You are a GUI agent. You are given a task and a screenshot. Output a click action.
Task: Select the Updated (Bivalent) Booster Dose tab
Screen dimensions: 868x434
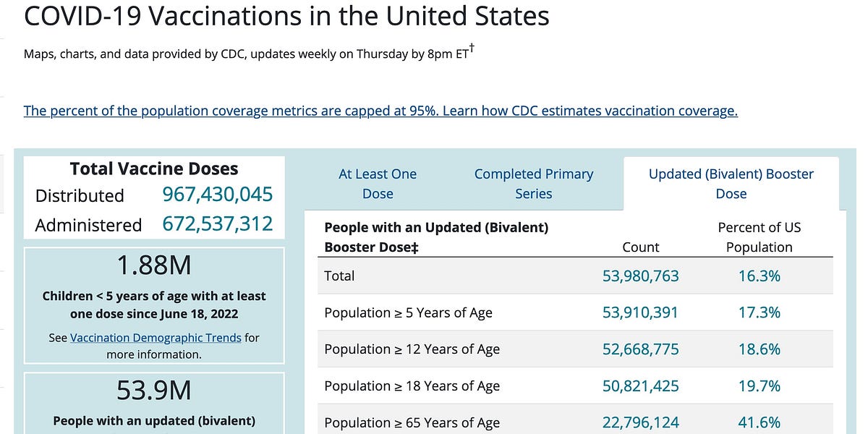coord(731,184)
